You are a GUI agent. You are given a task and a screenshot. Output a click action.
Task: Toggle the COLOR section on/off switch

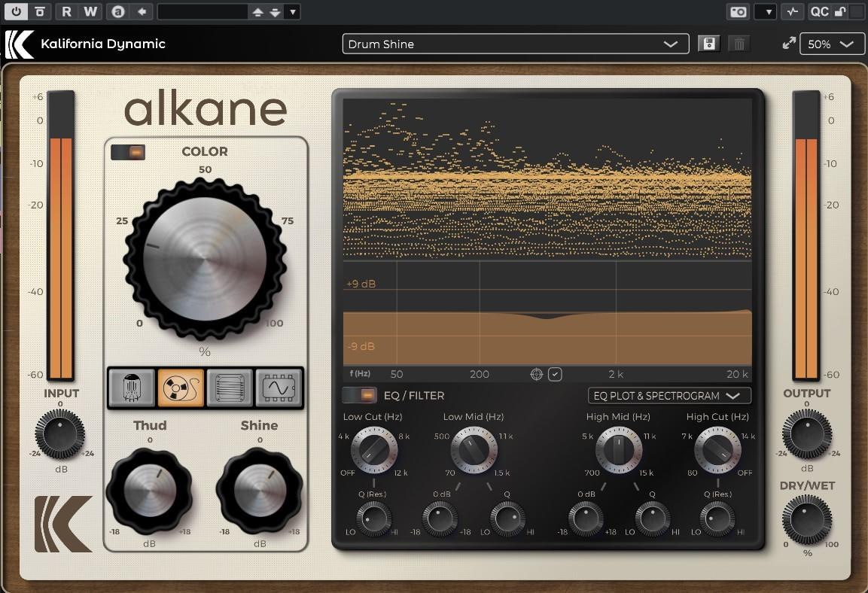[128, 152]
